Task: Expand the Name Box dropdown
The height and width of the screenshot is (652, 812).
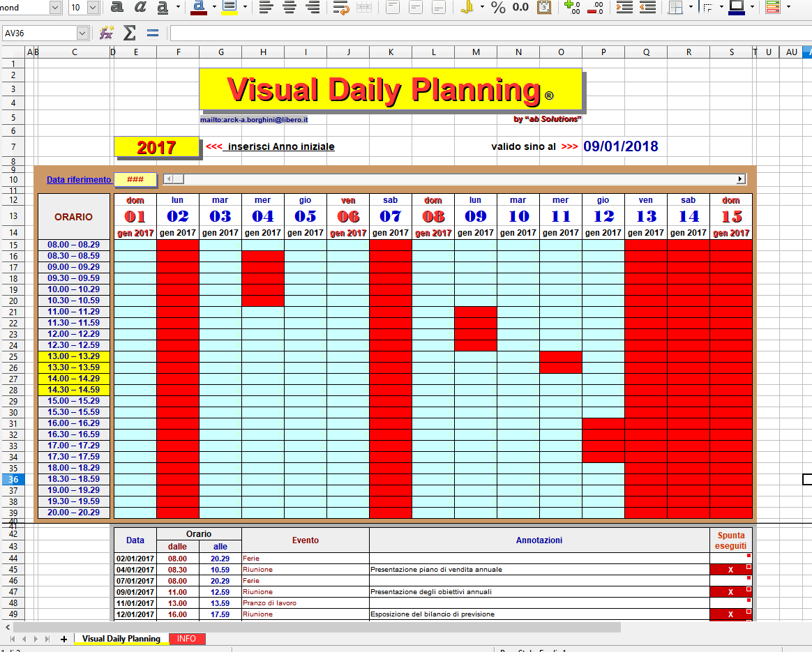Action: point(82,33)
